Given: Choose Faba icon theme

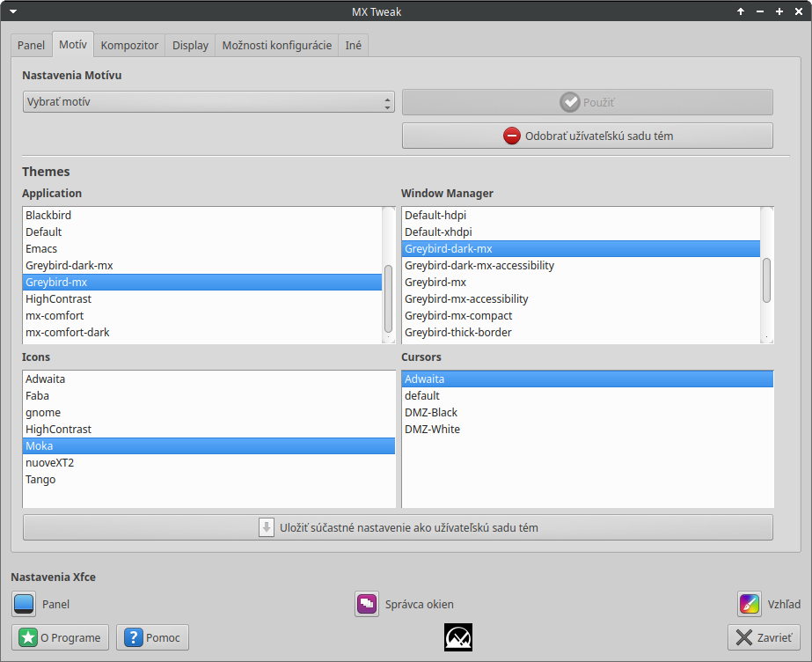Looking at the screenshot, I should coord(208,396).
